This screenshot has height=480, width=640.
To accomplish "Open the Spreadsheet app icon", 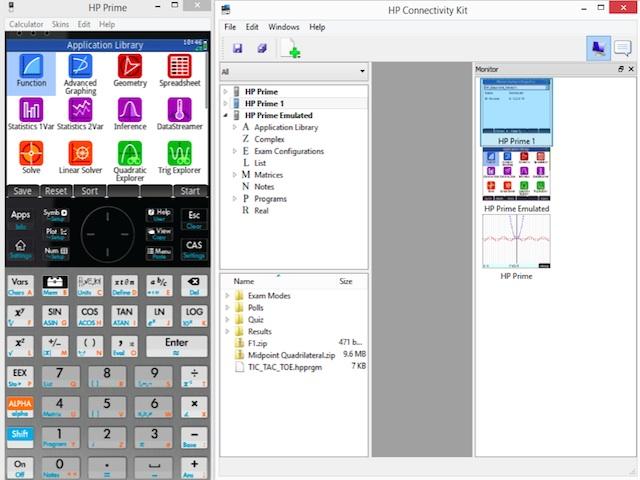I will 180,71.
